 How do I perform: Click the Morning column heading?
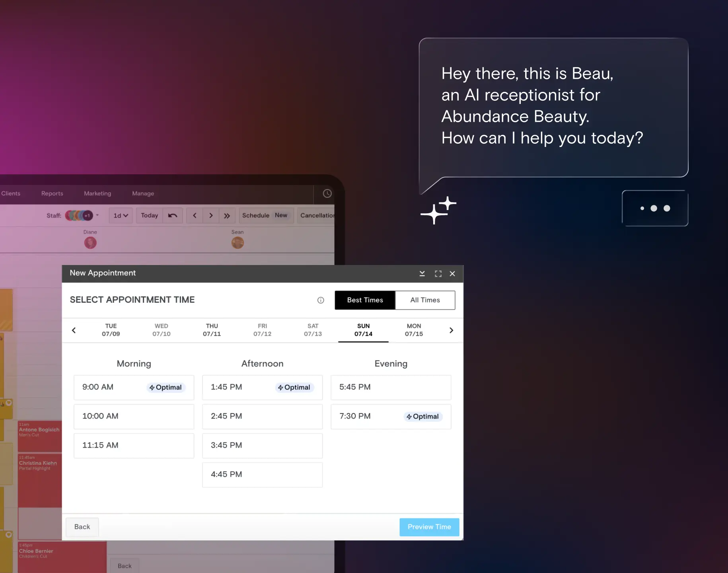coord(134,364)
